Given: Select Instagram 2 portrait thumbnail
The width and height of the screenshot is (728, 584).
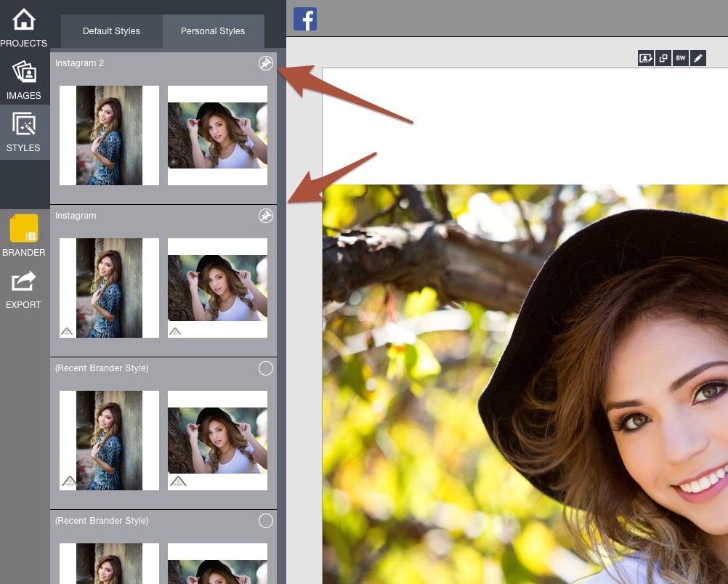Looking at the screenshot, I should (x=109, y=135).
